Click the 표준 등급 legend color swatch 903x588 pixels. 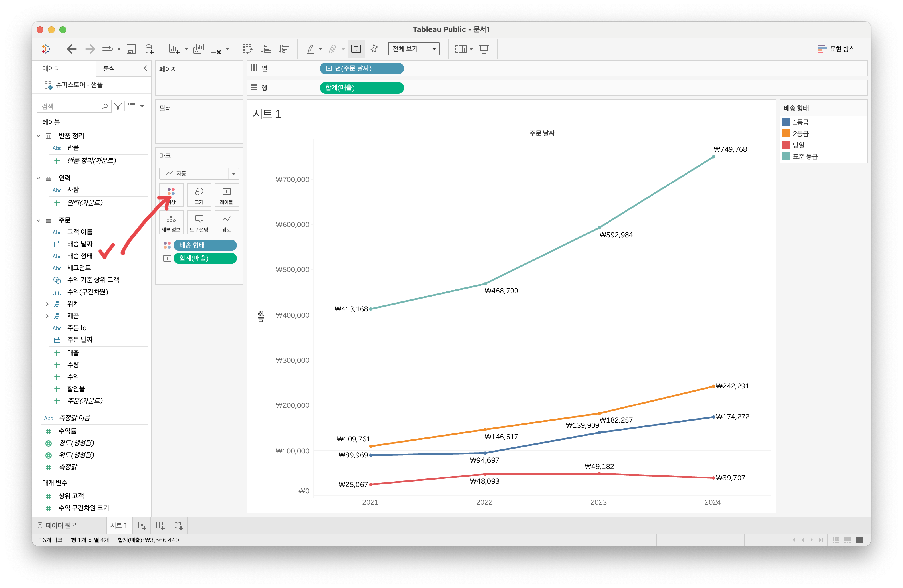coord(786,157)
